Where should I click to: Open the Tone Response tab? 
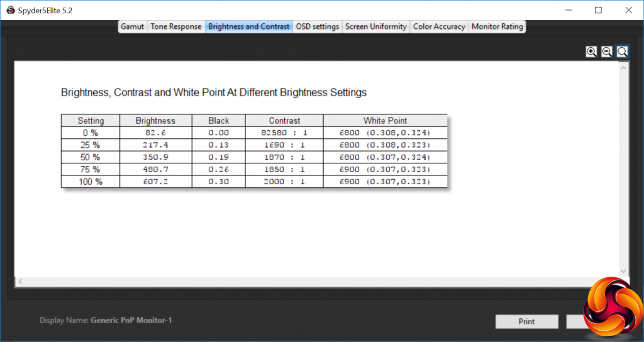(x=176, y=26)
